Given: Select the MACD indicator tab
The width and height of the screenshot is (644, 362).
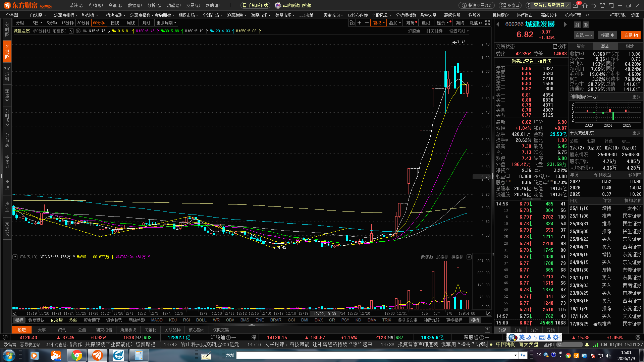Looking at the screenshot, I should 157,320.
